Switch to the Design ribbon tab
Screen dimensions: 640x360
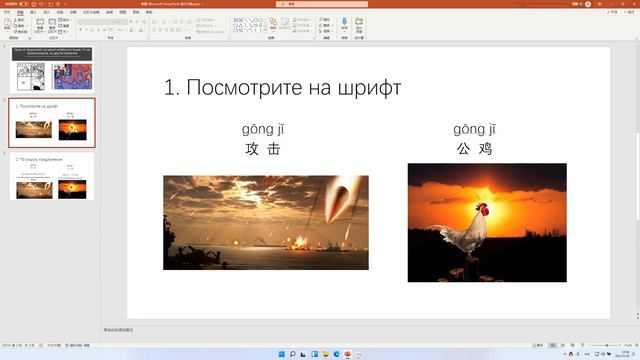click(47, 12)
